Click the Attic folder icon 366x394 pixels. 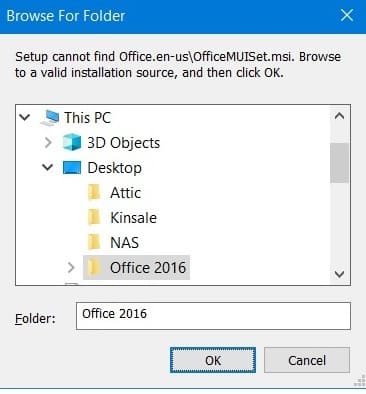94,193
